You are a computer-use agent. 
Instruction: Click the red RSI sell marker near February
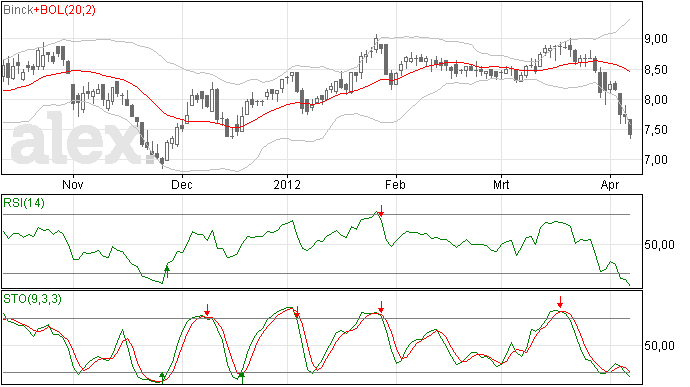[x=382, y=210]
